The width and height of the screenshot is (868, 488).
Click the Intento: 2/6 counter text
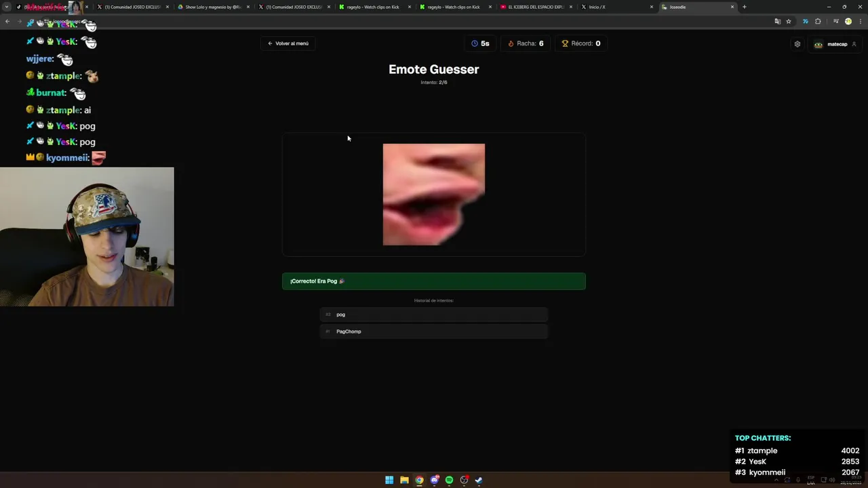(x=434, y=83)
